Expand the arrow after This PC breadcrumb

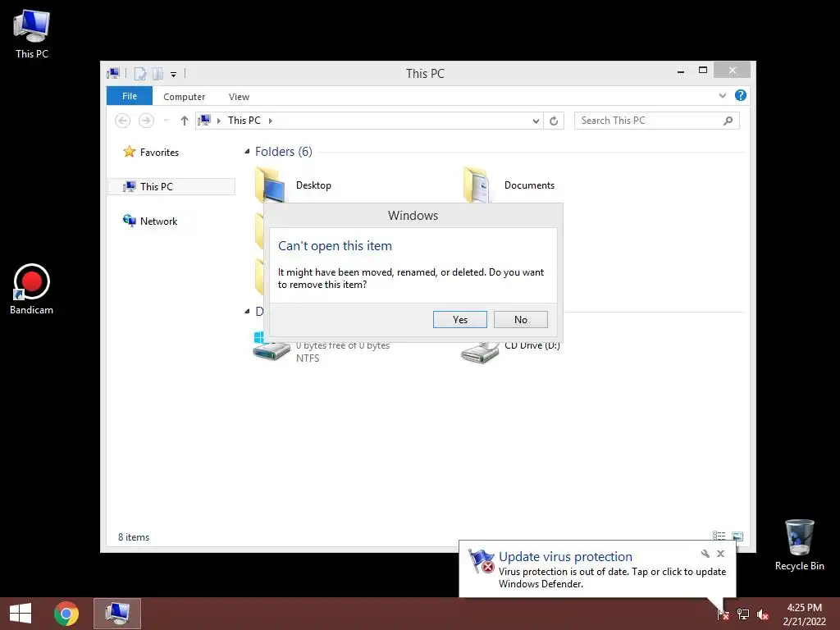271,121
